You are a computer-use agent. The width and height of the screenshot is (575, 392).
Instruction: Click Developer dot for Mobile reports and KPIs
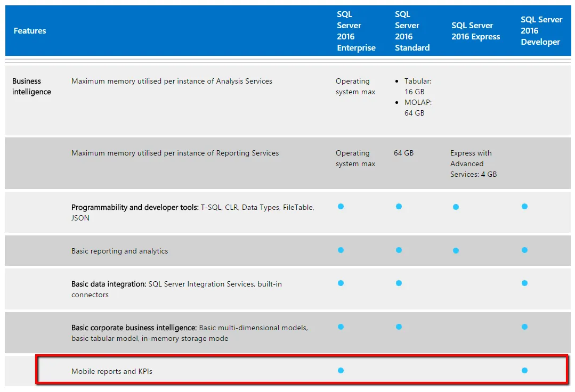[524, 370]
